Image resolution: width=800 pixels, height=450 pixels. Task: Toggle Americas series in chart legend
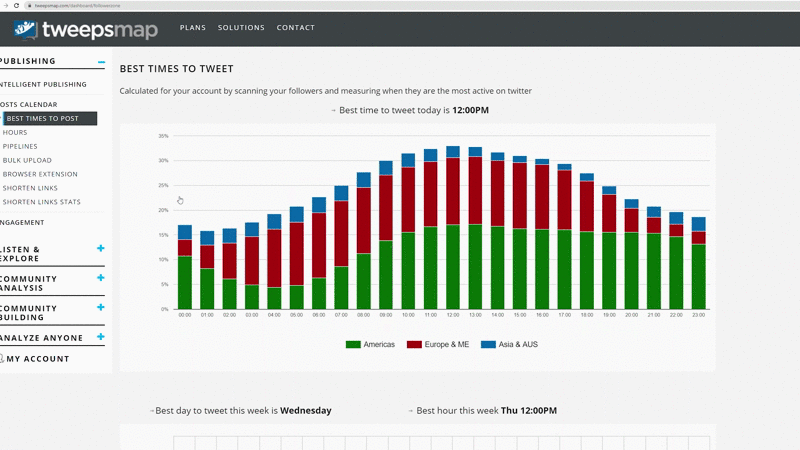(x=370, y=345)
